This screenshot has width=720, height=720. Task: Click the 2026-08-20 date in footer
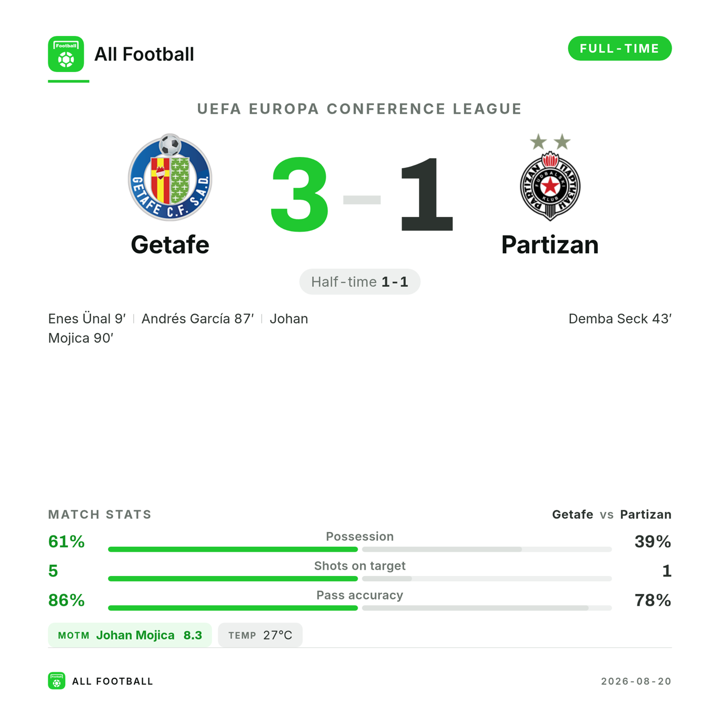(x=636, y=681)
